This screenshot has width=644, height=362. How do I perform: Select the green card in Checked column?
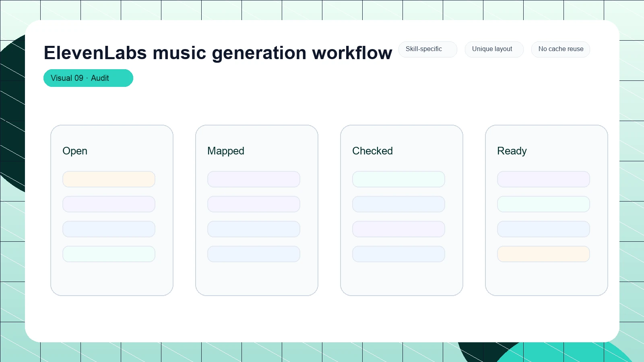pos(398,179)
